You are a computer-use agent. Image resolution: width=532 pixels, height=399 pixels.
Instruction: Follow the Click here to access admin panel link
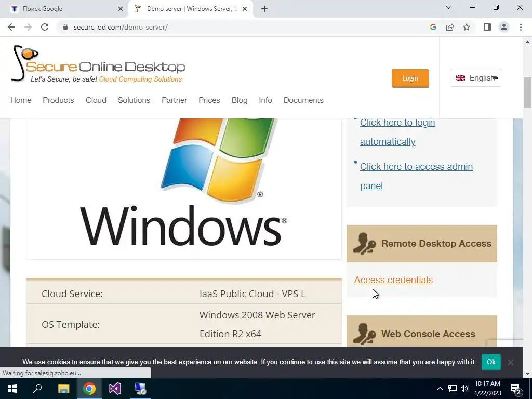click(x=416, y=176)
